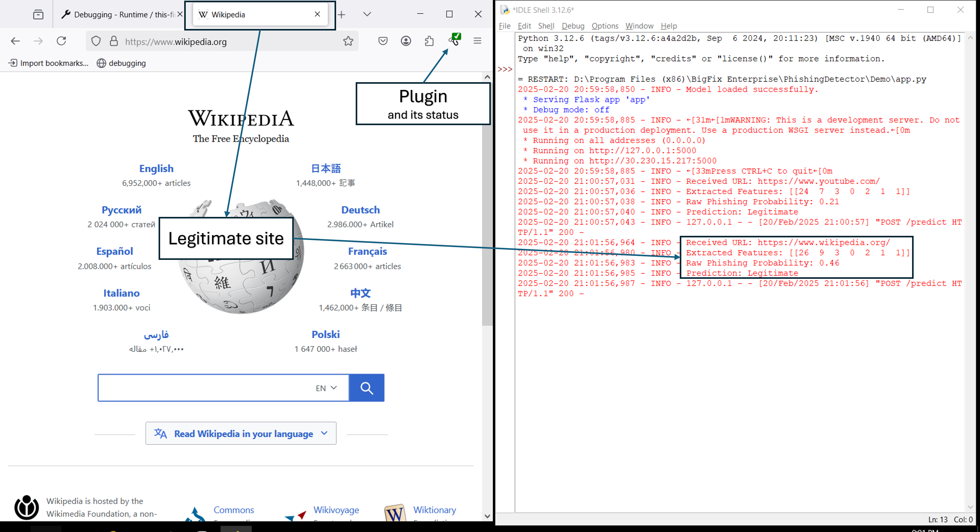Click the tracking protection shield icon
Image resolution: width=980 pixels, height=532 pixels.
[x=96, y=41]
